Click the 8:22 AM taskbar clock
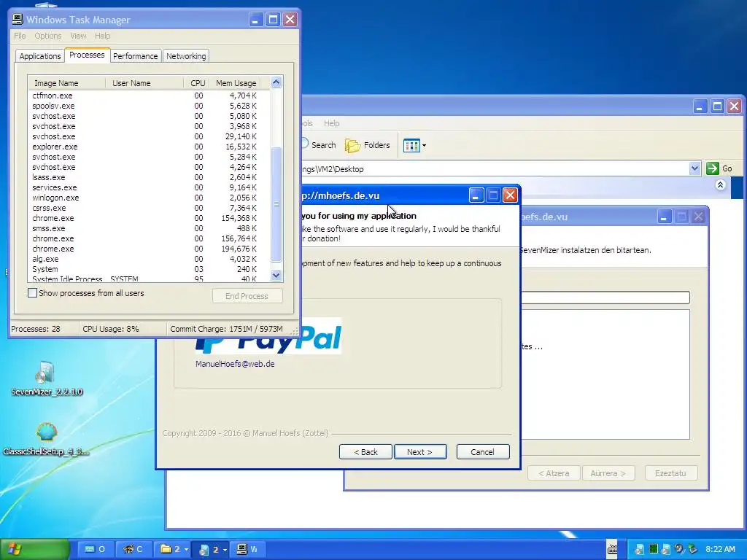Viewport: 747px width, 560px height. pyautogui.click(x=720, y=549)
